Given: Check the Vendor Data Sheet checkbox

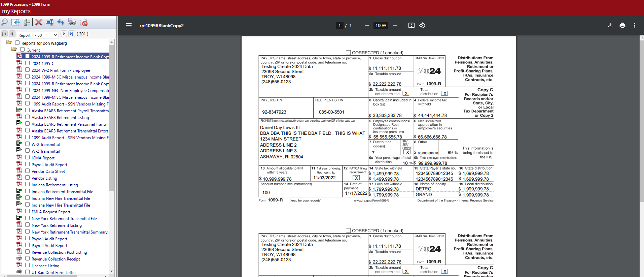Looking at the screenshot, I should click(x=28, y=171).
